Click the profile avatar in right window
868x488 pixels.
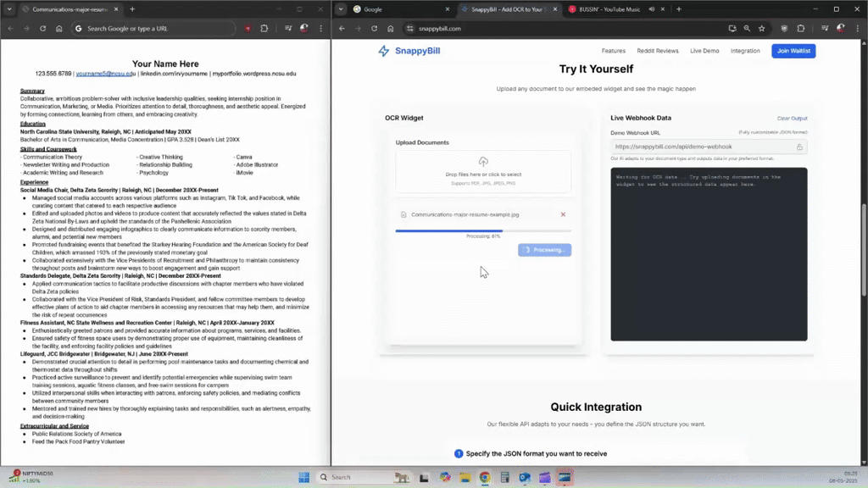pyautogui.click(x=841, y=29)
